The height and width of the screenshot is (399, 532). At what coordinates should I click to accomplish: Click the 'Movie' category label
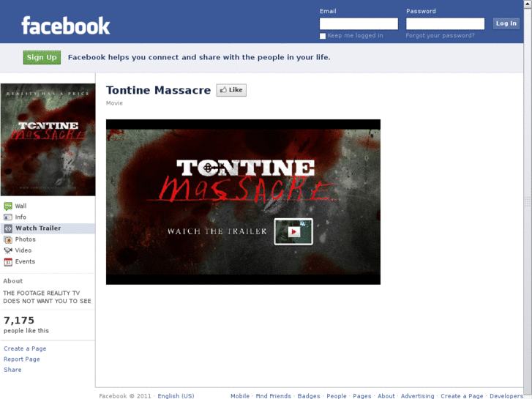[x=114, y=103]
